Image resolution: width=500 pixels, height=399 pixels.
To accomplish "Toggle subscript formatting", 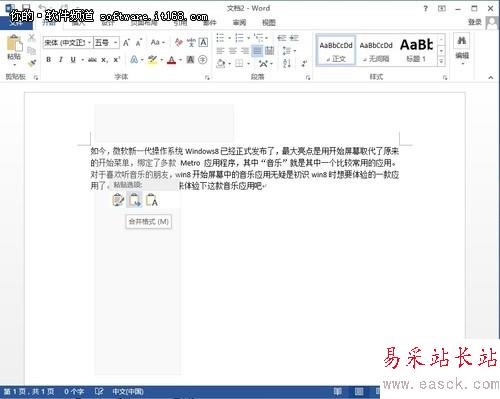I will click(x=105, y=60).
